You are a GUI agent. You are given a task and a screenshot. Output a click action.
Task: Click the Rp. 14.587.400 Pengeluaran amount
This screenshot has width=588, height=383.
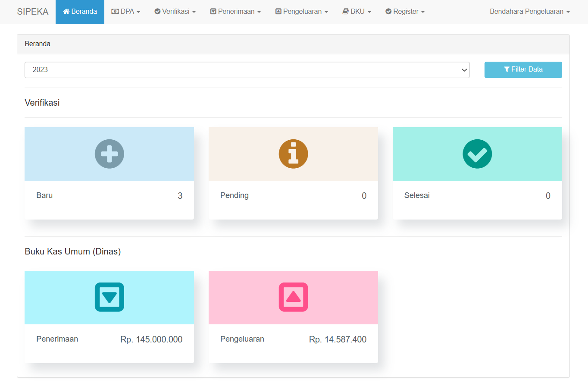[338, 339]
